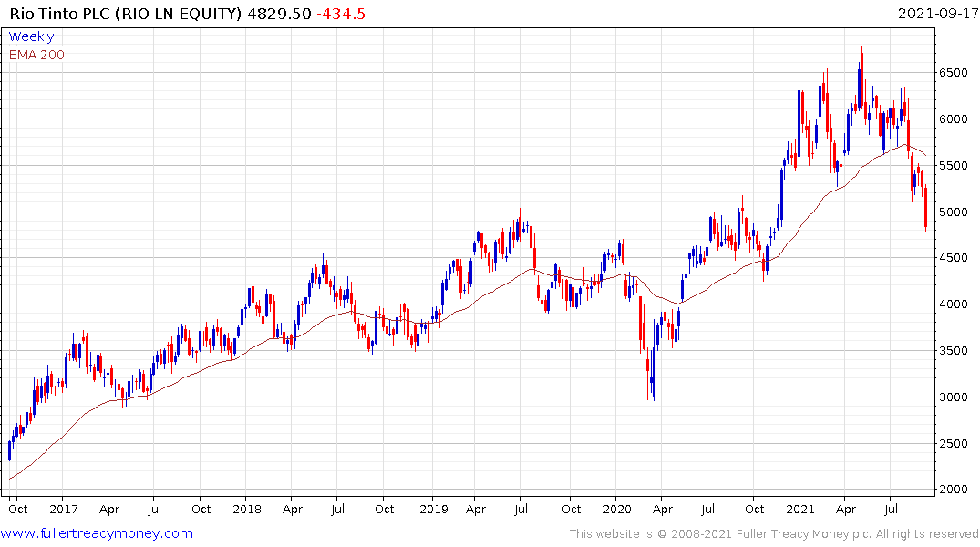This screenshot has height=547, width=980.
Task: Click the 2000 price axis label
Action: tap(954, 490)
